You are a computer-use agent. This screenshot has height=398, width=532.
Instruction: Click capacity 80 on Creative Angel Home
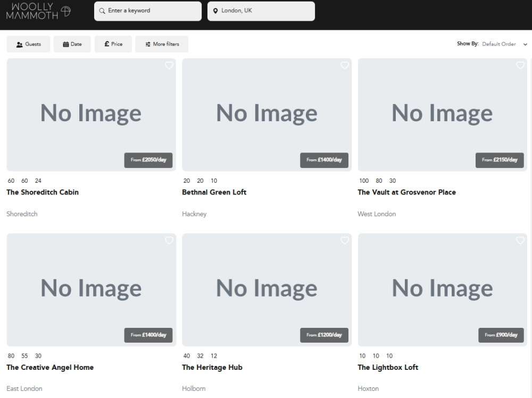click(11, 356)
